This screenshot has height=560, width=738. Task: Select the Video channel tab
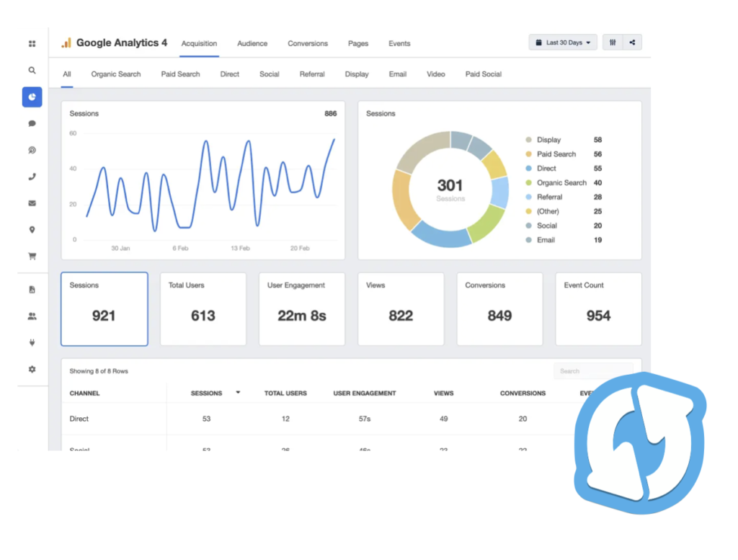[x=436, y=74]
